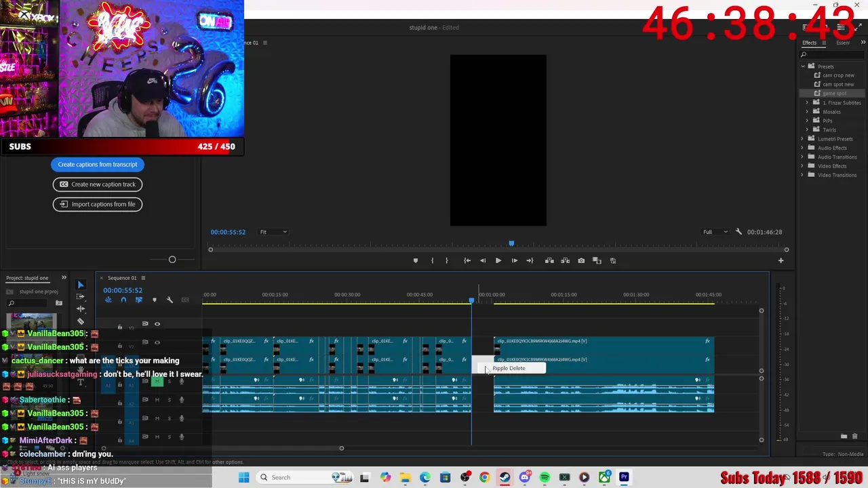
Task: Click the Ripple Delete menu option
Action: tap(509, 368)
